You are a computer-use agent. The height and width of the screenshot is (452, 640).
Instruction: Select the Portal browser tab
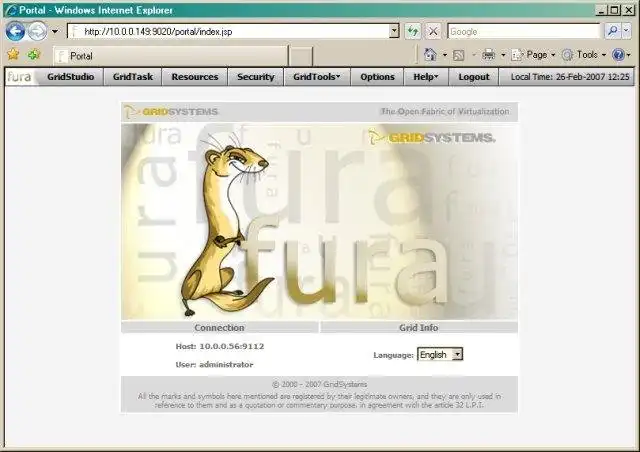click(170, 56)
